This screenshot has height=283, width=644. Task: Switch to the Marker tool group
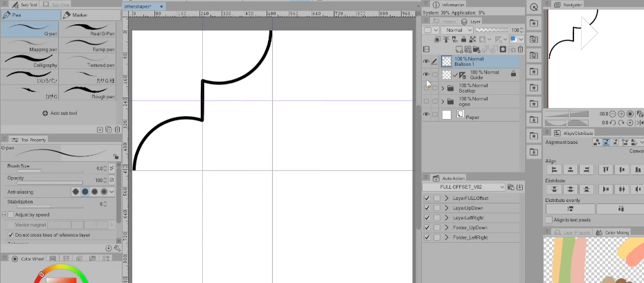click(x=90, y=15)
